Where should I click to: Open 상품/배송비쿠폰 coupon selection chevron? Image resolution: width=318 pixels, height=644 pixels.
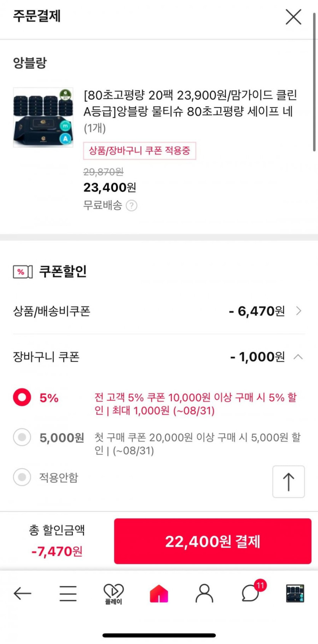(x=299, y=311)
